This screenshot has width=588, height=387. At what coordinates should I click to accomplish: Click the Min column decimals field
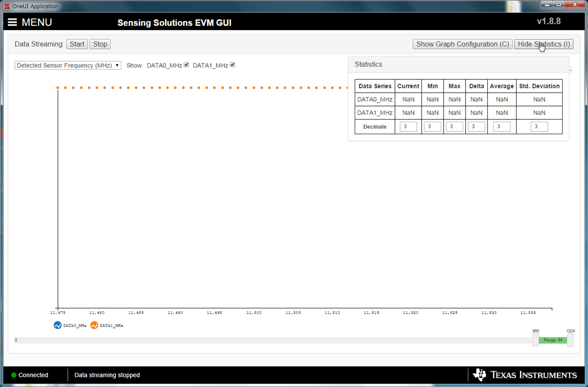[x=433, y=127]
